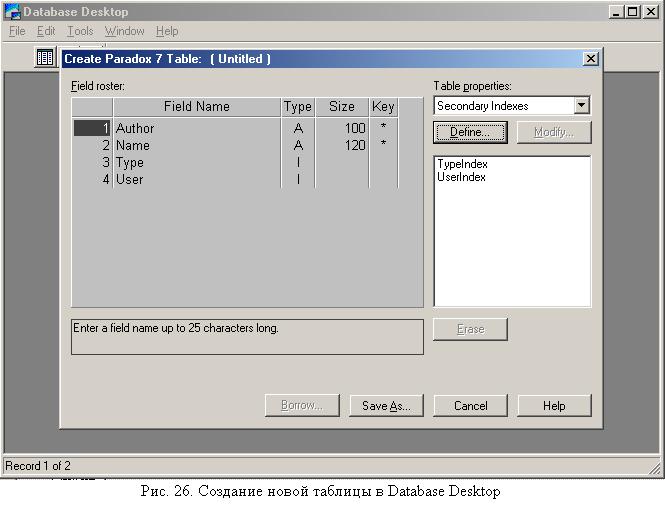Click the key asterisk in the Name row
This screenshot has height=513, width=665.
tap(383, 144)
